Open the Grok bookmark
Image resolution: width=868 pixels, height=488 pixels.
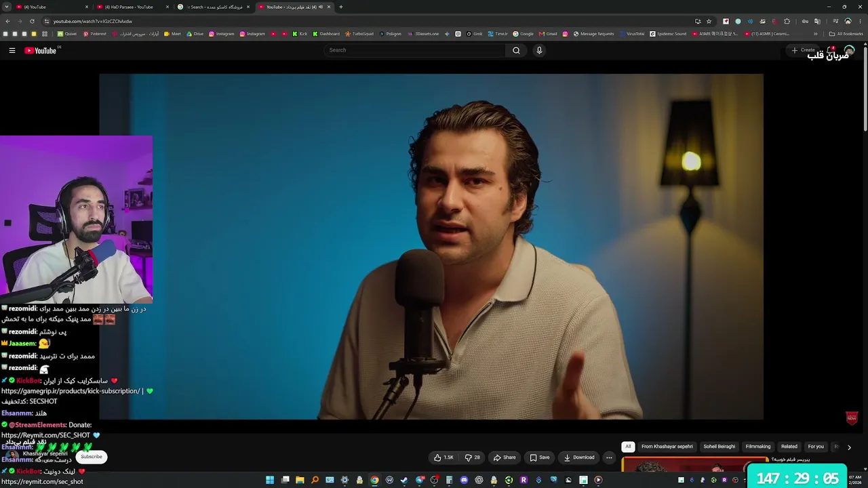(474, 34)
